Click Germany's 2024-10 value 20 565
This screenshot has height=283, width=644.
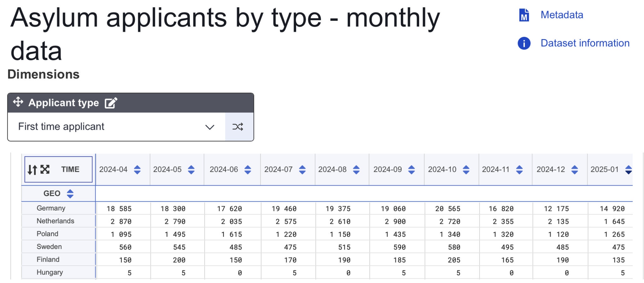click(448, 209)
